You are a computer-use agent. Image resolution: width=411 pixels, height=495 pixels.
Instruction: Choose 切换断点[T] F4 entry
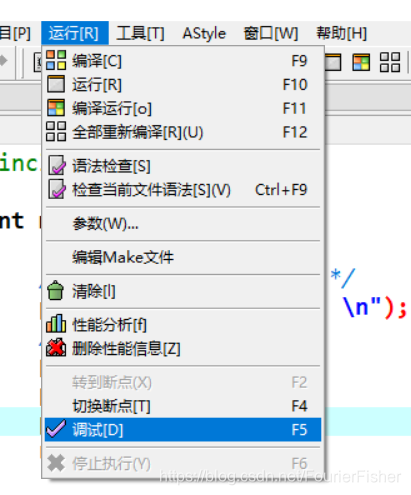(x=183, y=406)
